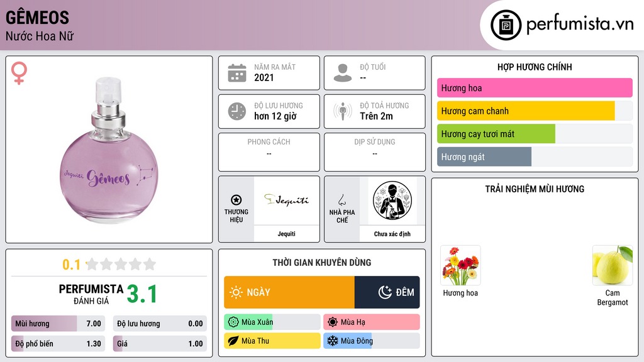Click the Chưa xác định perfumer label
This screenshot has height=362, width=644.
pos(392,234)
